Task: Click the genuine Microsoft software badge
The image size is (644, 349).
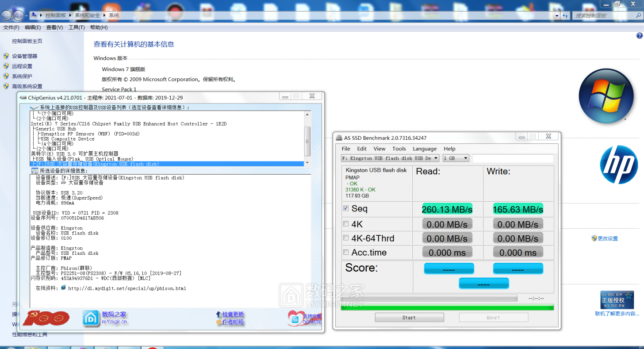Action: tap(617, 300)
